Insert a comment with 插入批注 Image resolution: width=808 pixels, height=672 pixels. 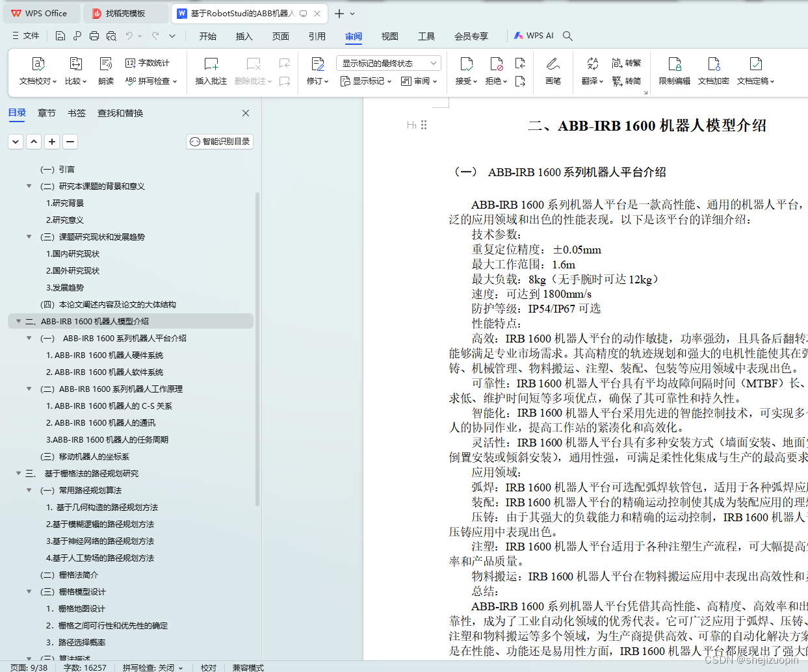(211, 71)
